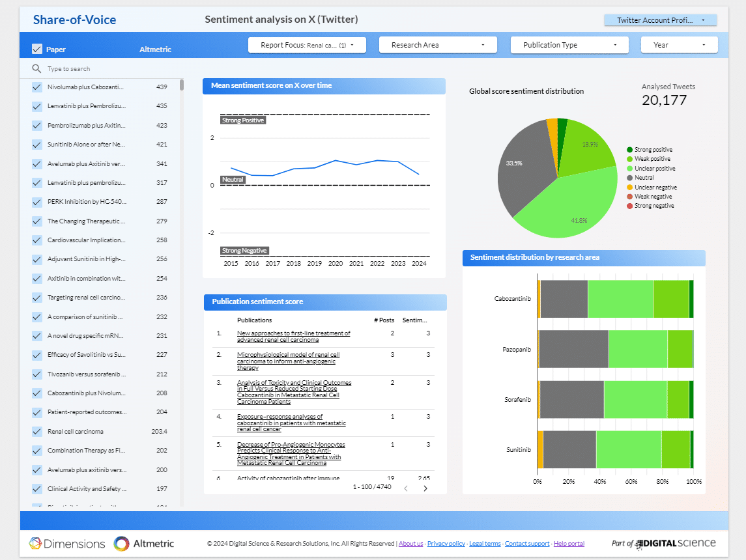Uncheck Nivolumab plus Cabozantinib paper

coord(37,87)
